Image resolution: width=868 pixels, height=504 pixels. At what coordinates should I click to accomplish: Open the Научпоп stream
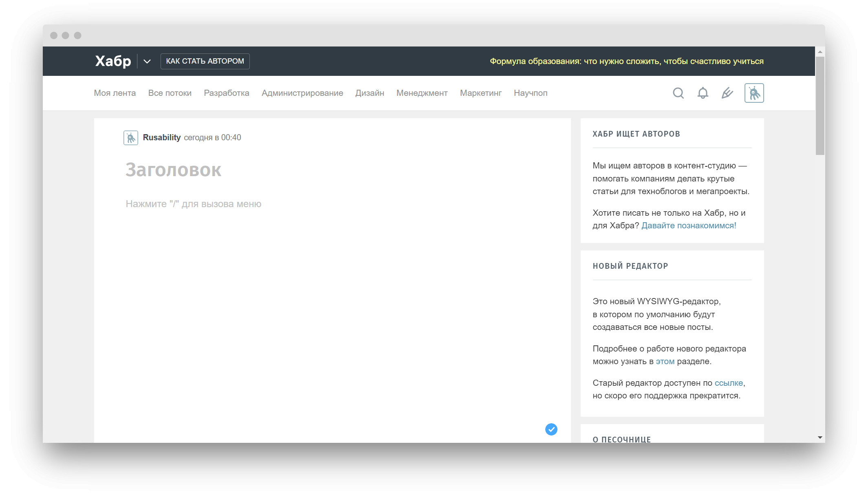(530, 93)
